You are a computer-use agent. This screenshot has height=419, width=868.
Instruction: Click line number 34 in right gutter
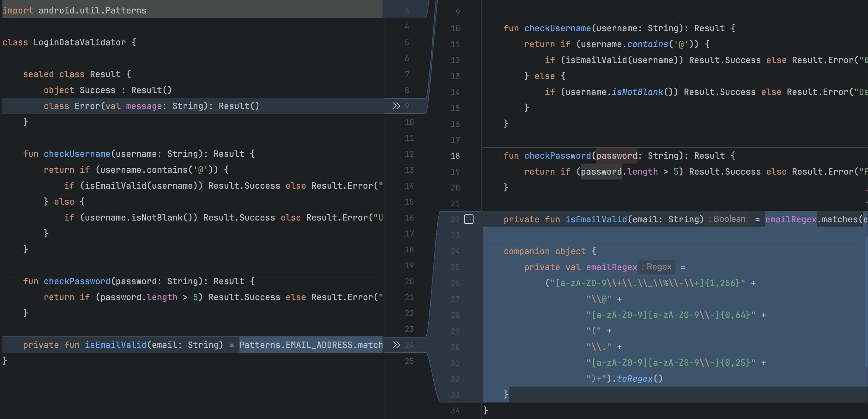tap(455, 411)
